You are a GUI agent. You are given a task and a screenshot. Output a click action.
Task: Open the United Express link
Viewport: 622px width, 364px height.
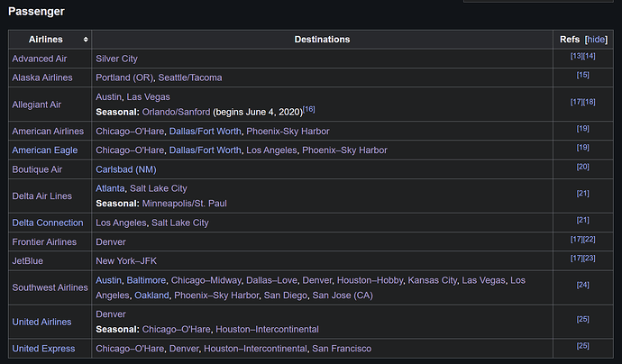point(43,349)
